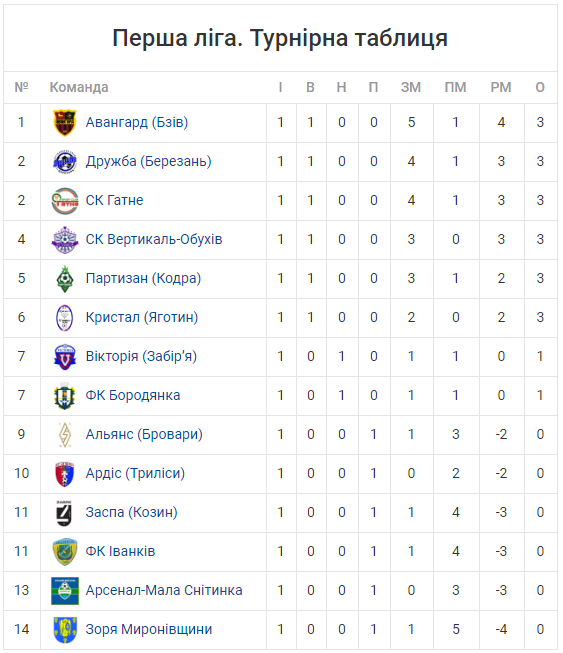This screenshot has width=563, height=653.
Task: Click the Авангард (Бзів) team logo
Action: point(65,123)
